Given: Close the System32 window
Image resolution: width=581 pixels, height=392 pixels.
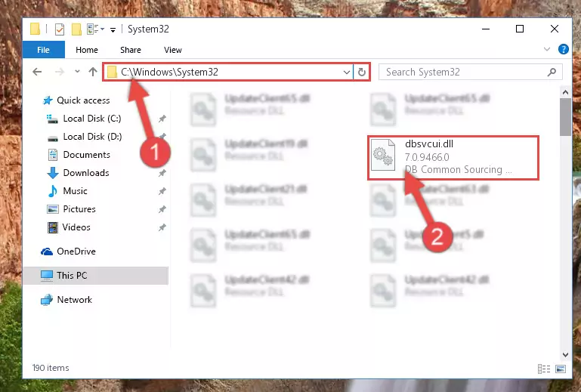Looking at the screenshot, I should click(555, 29).
